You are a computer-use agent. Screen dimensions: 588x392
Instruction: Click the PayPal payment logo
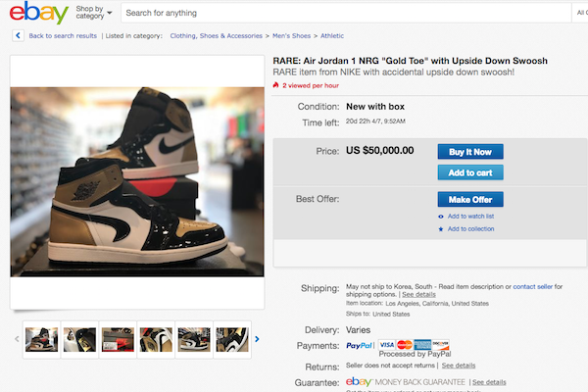[361, 345]
